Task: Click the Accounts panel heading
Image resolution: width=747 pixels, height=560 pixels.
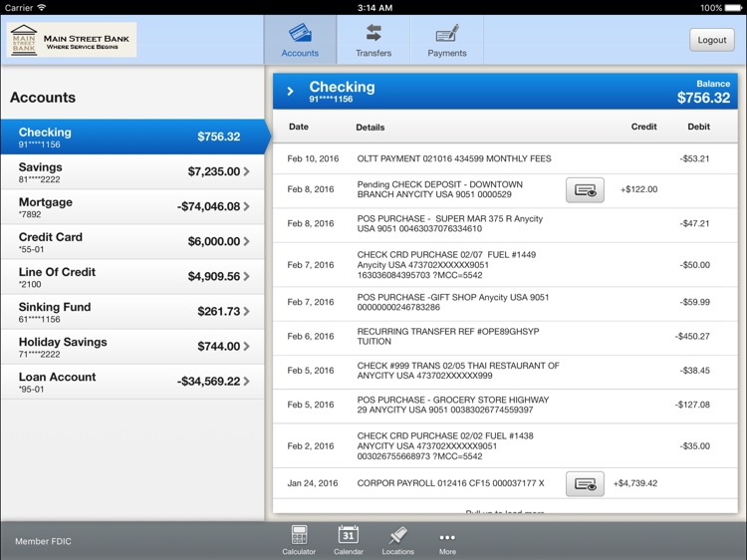Action: (43, 98)
